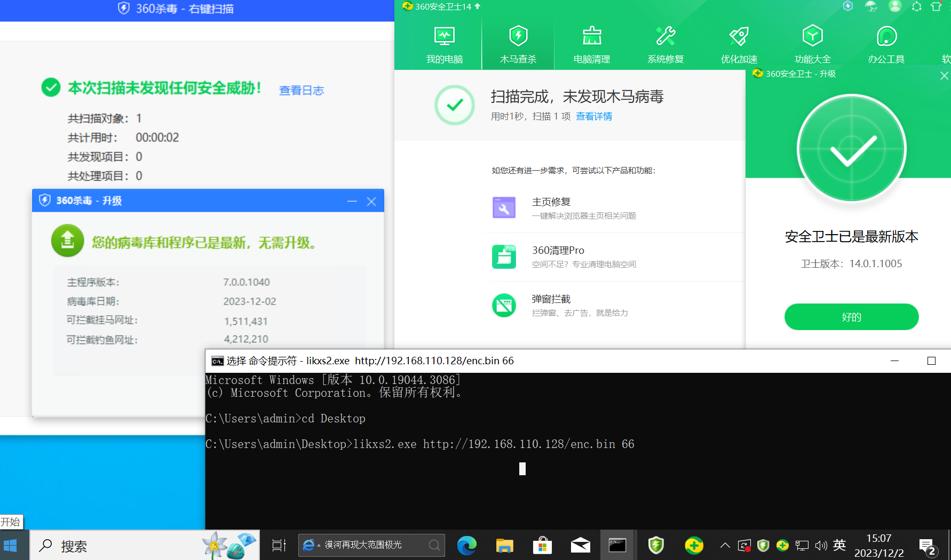Click the 360安全卫士 logo in title bar
951x560 pixels.
408,6
